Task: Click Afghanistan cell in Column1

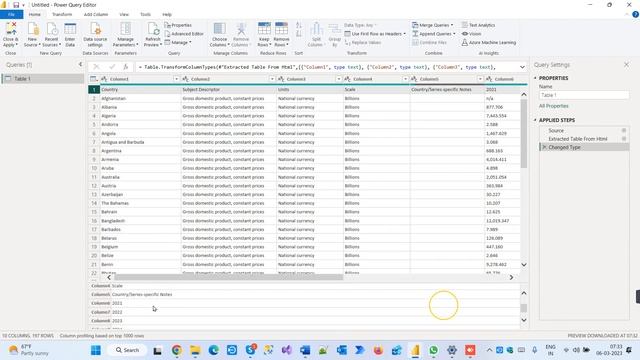Action: (x=140, y=98)
